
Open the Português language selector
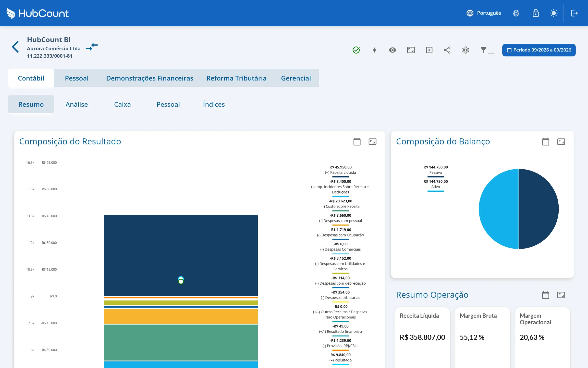click(x=484, y=13)
